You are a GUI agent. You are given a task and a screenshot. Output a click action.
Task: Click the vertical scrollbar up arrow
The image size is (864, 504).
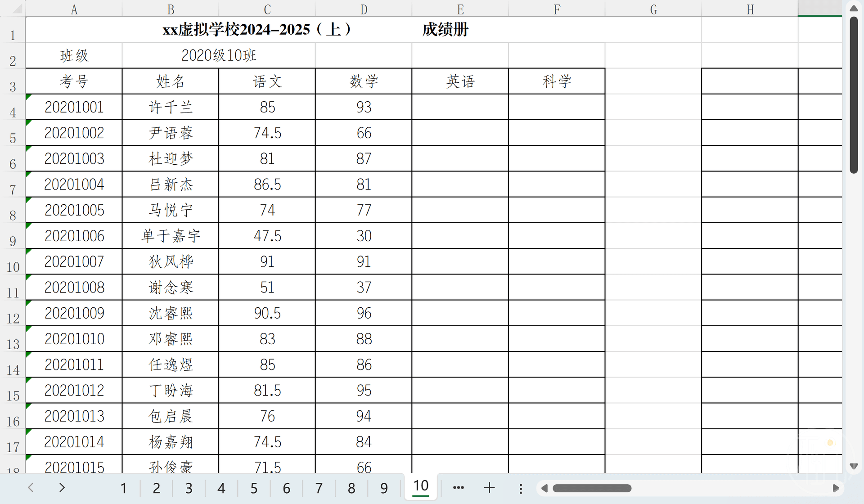coord(854,8)
